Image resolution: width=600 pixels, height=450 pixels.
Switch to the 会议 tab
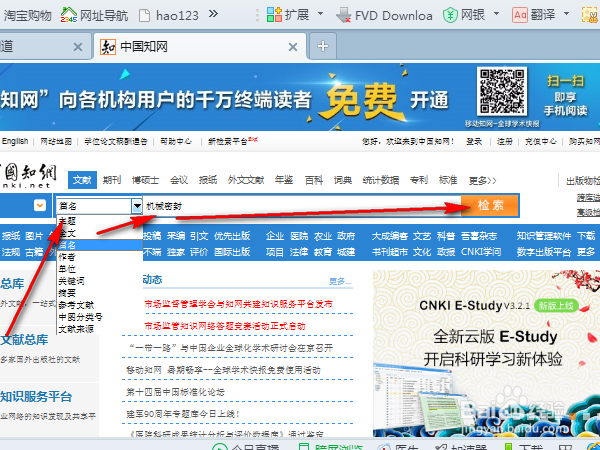(179, 180)
